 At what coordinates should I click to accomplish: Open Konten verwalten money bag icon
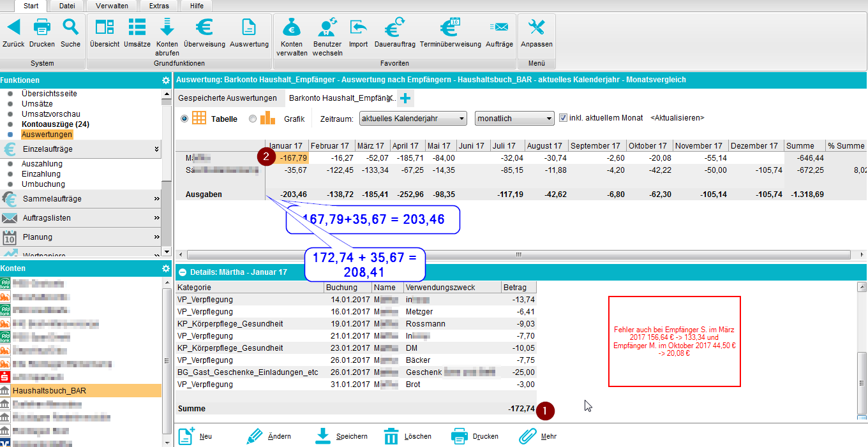292,27
